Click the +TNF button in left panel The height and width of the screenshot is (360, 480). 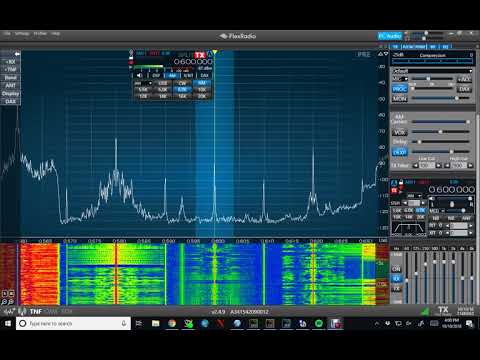[x=10, y=70]
